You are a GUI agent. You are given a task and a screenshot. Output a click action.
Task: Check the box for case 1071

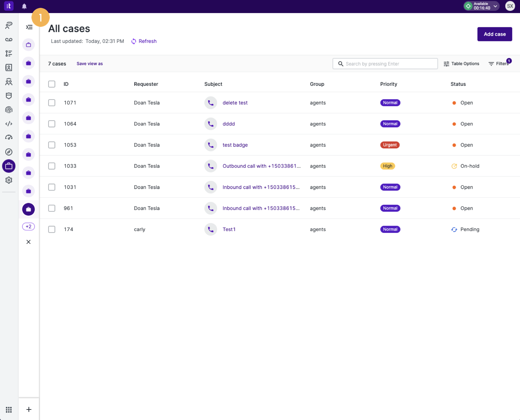pyautogui.click(x=52, y=103)
